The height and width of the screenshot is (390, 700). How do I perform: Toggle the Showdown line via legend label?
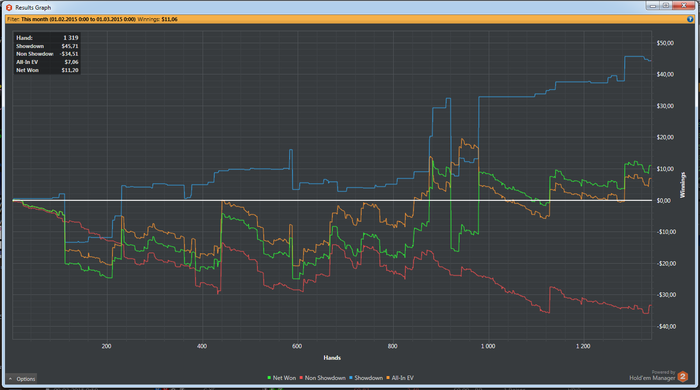pos(368,378)
